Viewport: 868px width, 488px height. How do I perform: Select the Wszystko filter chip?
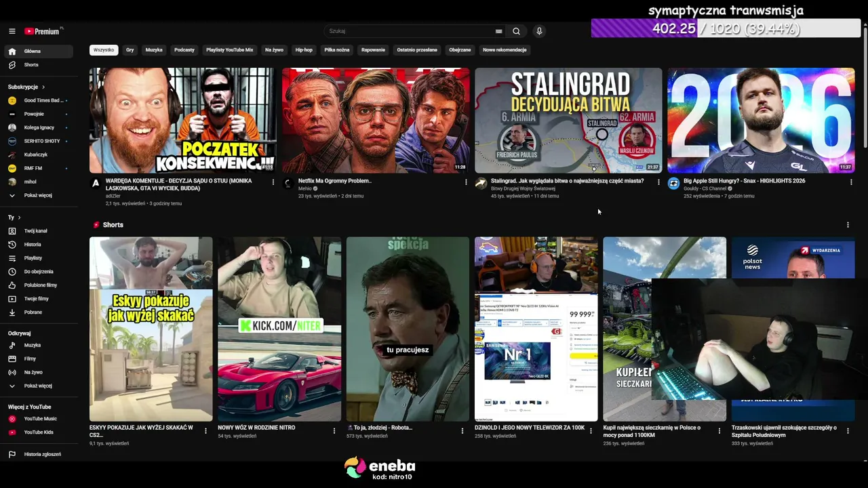104,50
